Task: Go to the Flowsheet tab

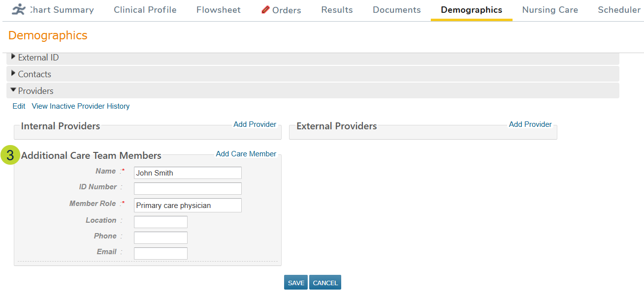Action: coord(218,10)
